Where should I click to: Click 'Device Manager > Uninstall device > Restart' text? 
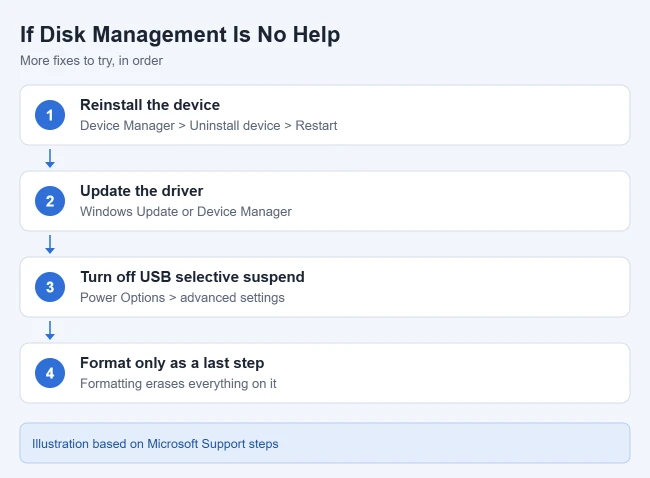click(209, 126)
